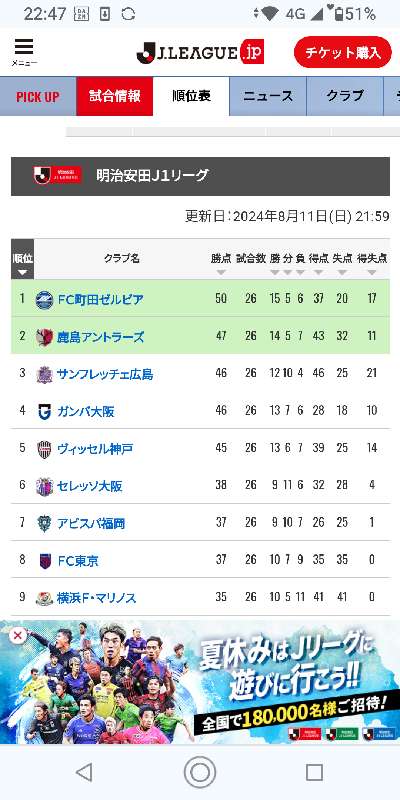Switch to 試合情報 tab
400x800 pixels.
pos(115,96)
